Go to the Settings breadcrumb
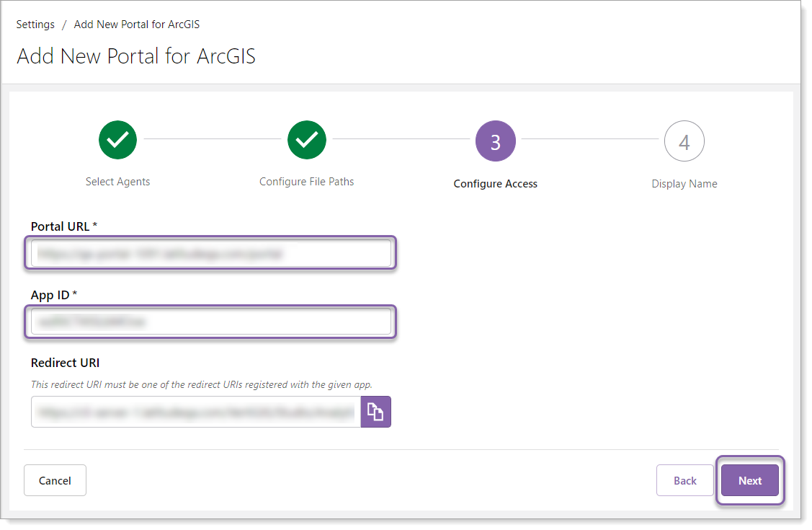 coord(35,25)
